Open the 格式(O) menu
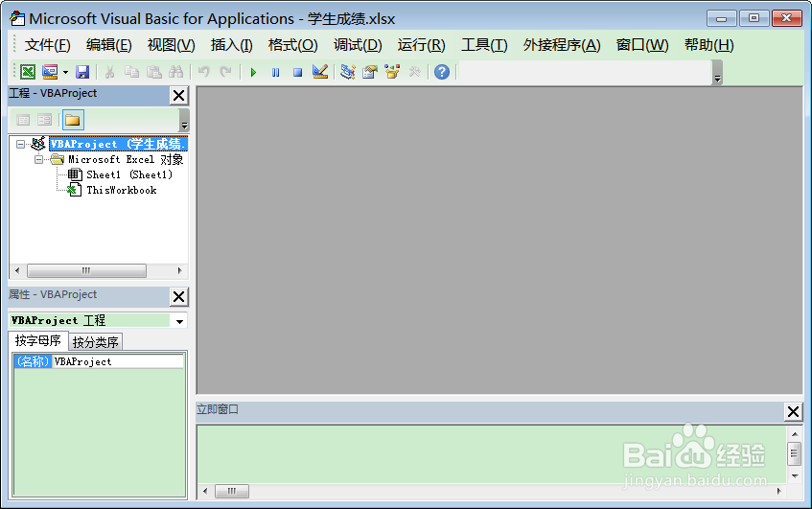 [x=292, y=45]
